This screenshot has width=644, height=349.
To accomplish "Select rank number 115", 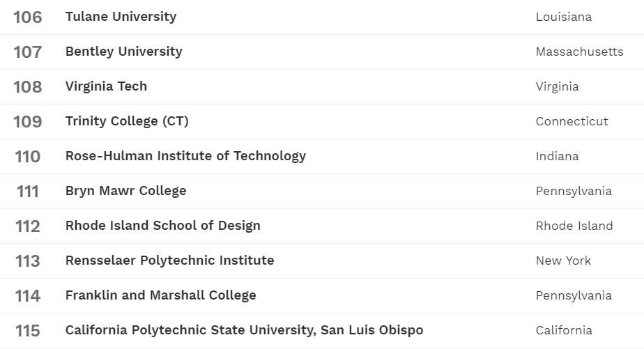I will click(28, 331).
